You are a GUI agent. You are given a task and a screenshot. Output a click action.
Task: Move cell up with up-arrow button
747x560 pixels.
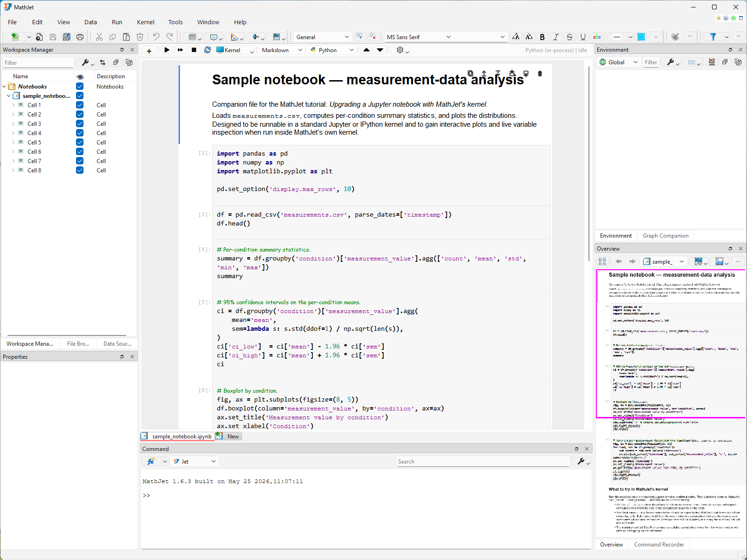(367, 50)
